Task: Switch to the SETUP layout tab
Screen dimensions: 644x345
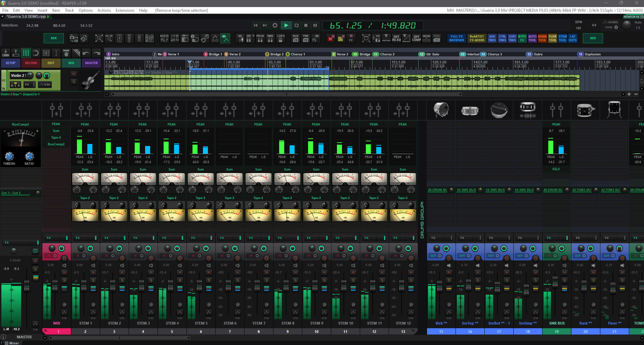Action: pyautogui.click(x=10, y=63)
